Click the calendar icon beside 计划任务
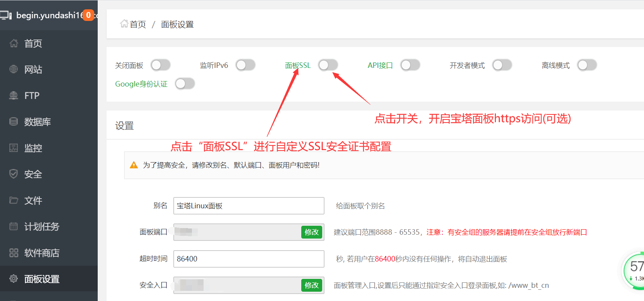644x301 pixels. (x=14, y=226)
